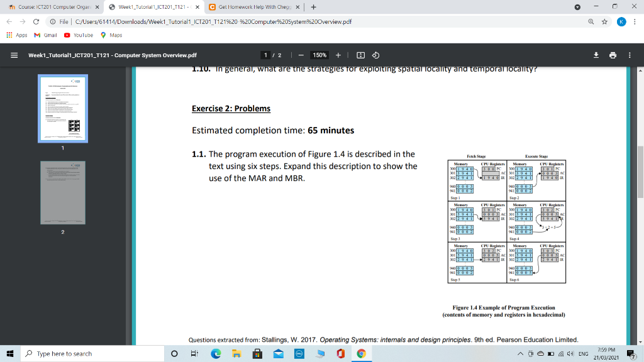644x362 pixels.
Task: Open the PDF sidebar menu hamburger icon
Action: point(13,55)
